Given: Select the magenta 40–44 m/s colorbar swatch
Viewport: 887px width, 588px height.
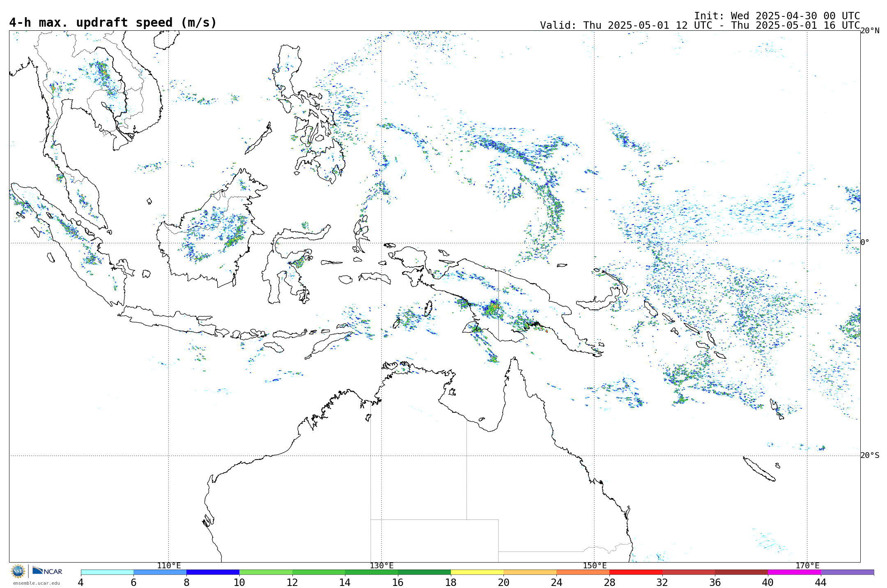Looking at the screenshot, I should click(x=794, y=572).
